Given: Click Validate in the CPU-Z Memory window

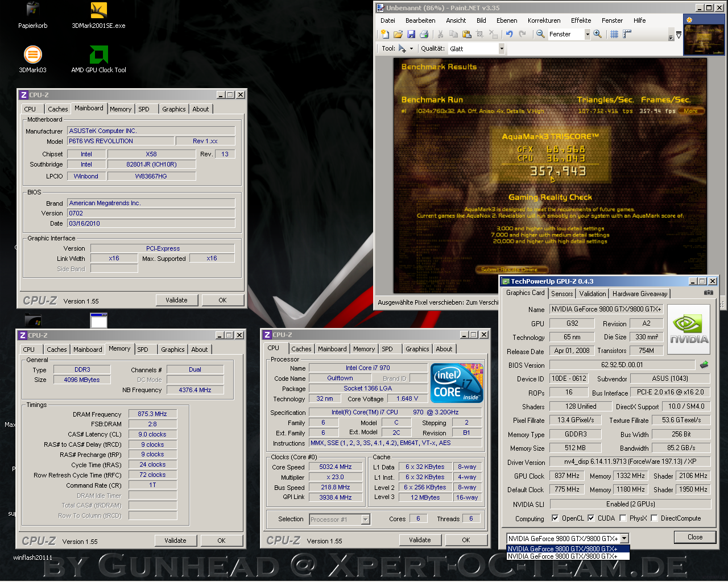Looking at the screenshot, I should click(175, 541).
